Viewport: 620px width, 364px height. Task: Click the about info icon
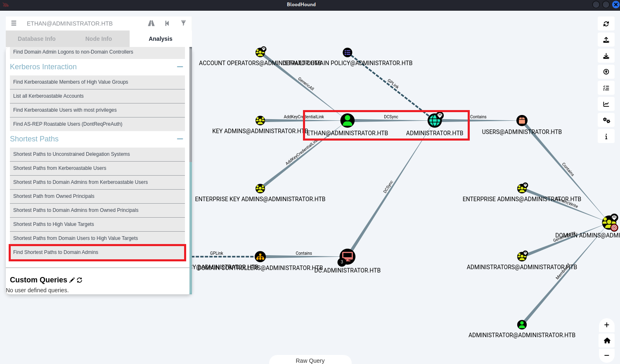[606, 136]
